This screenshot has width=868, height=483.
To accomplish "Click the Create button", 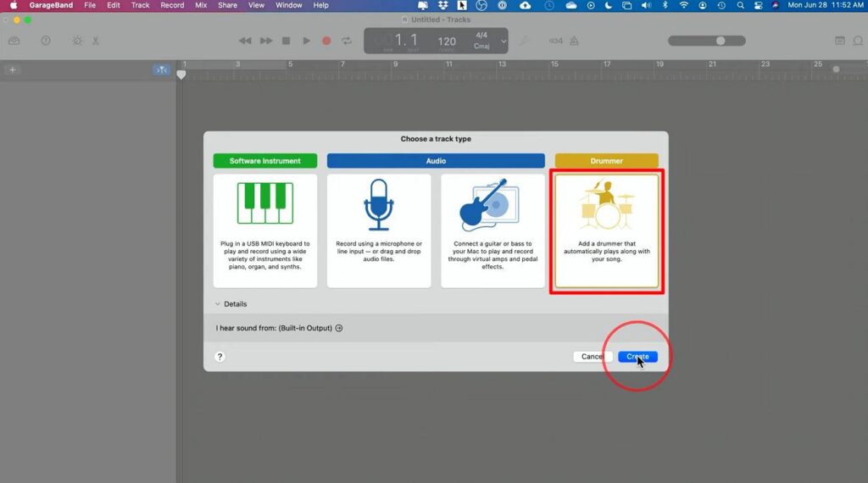I will [x=637, y=357].
